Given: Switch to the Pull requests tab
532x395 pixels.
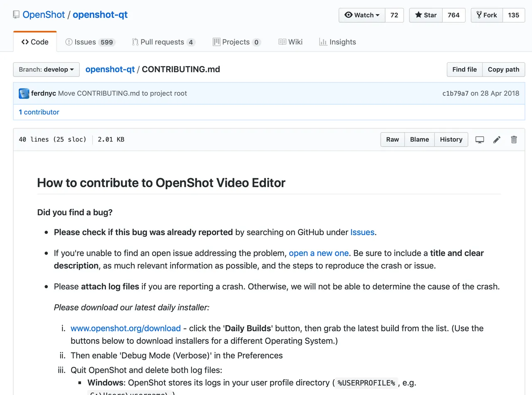Looking at the screenshot, I should click(x=163, y=42).
